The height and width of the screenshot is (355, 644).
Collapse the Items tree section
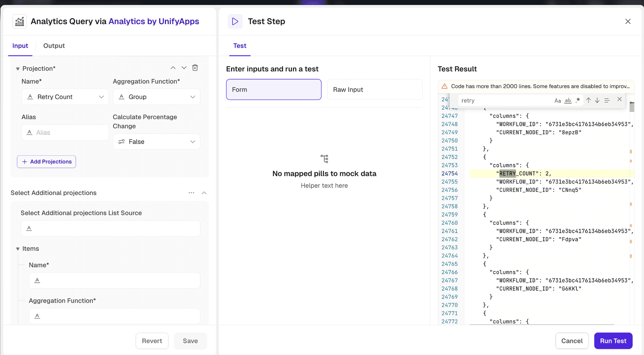(x=18, y=249)
